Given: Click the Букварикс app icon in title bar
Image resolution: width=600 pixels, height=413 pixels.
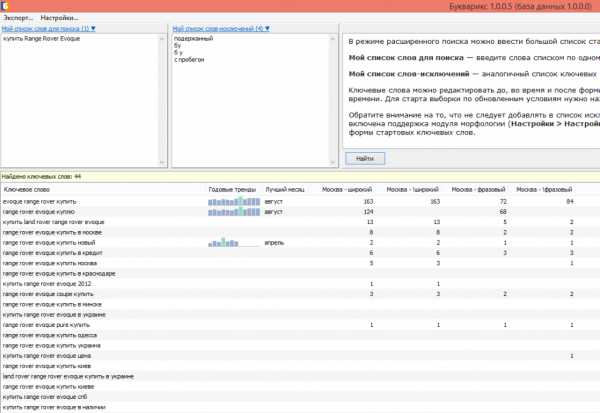Looking at the screenshot, I should point(6,6).
